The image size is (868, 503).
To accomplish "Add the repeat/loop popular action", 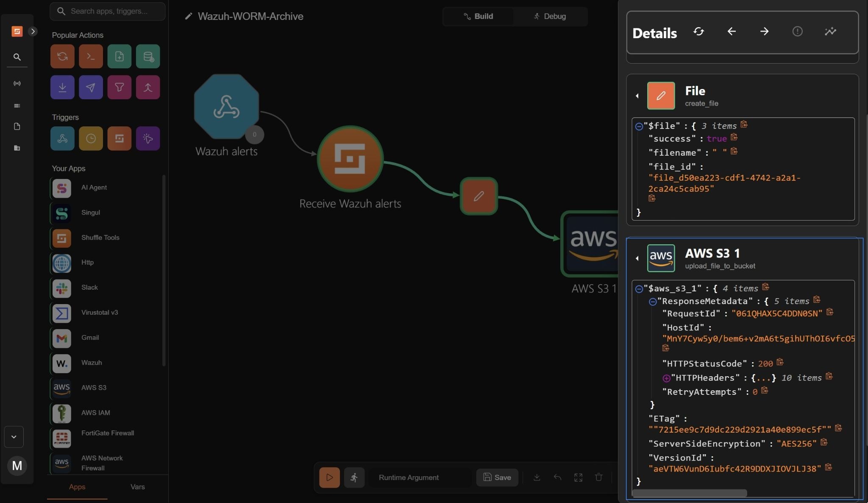I will click(62, 56).
